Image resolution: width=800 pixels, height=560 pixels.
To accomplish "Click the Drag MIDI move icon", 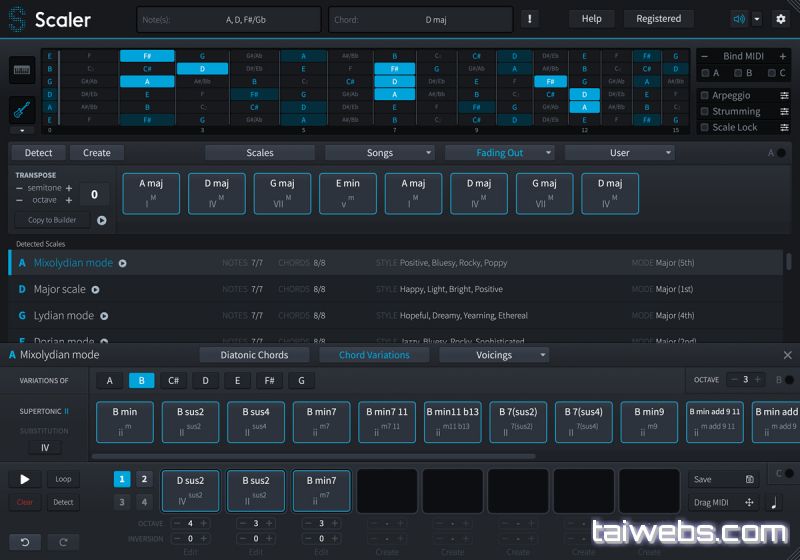I will pyautogui.click(x=749, y=502).
